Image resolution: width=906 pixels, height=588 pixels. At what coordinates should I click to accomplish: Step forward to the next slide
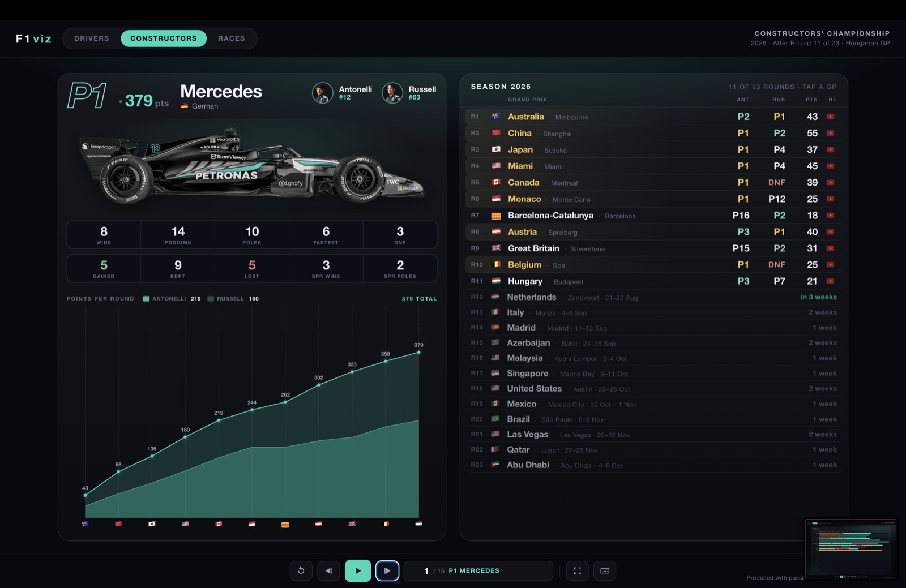point(387,570)
